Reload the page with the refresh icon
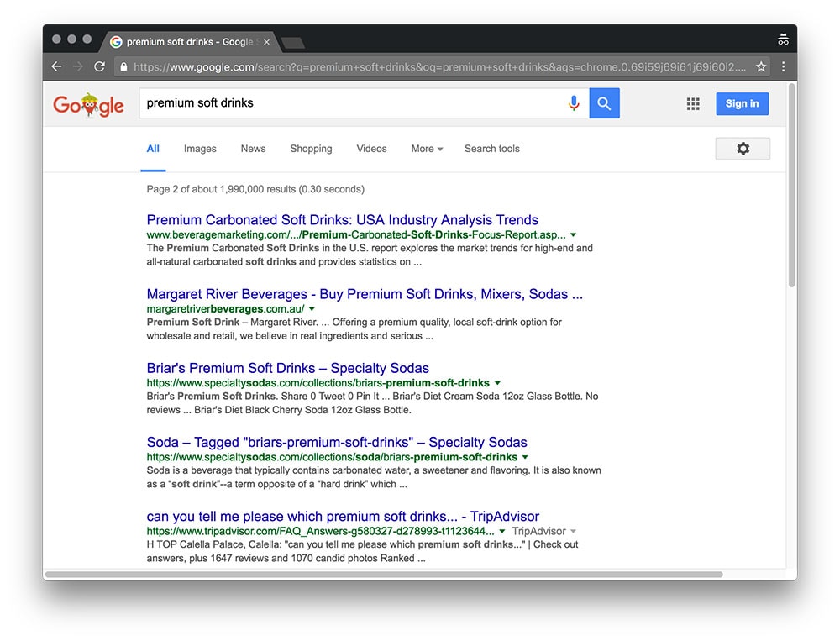The width and height of the screenshot is (840, 641). coord(100,66)
